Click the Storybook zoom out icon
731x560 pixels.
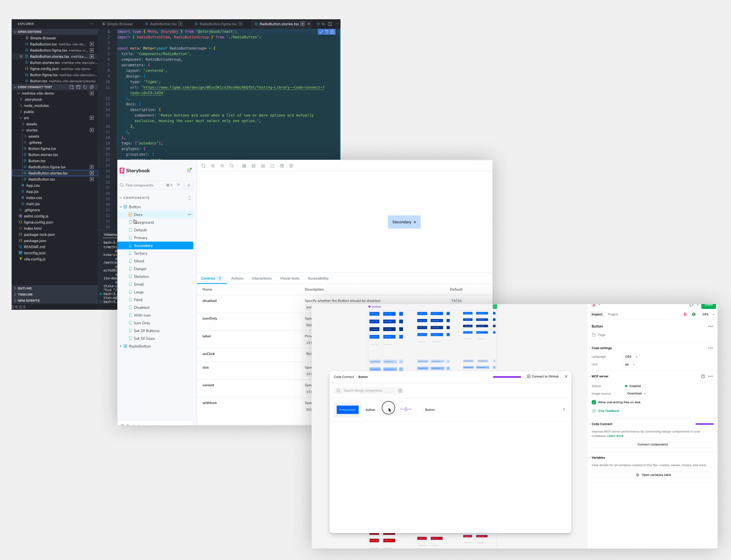click(222, 166)
